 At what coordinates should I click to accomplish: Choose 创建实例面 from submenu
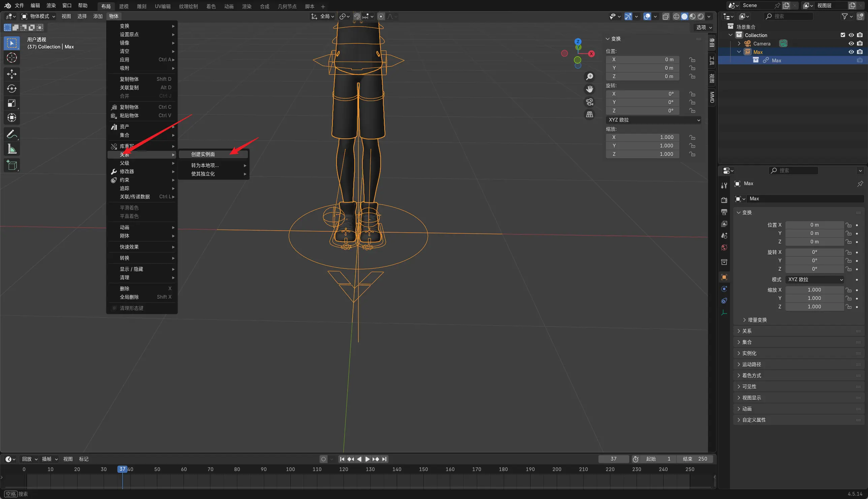213,154
